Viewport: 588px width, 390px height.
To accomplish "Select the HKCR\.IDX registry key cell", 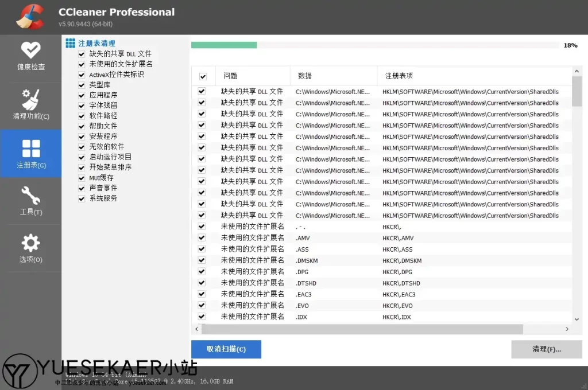I will pyautogui.click(x=397, y=317).
